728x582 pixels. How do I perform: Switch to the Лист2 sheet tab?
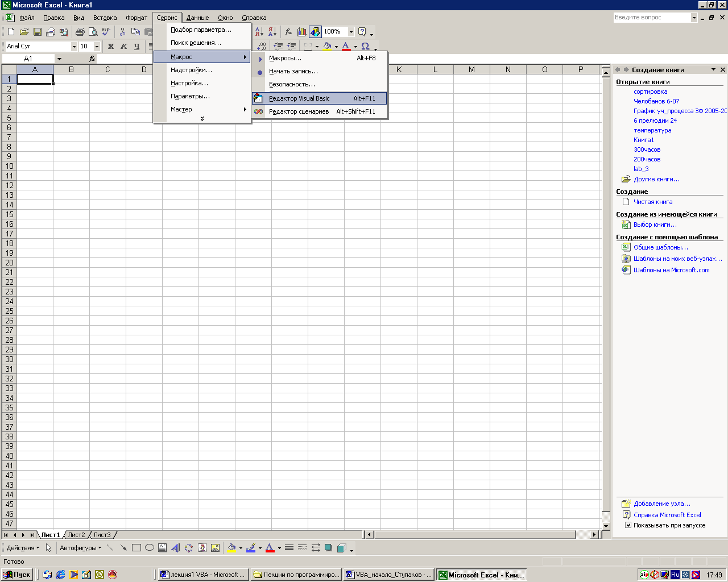click(76, 535)
